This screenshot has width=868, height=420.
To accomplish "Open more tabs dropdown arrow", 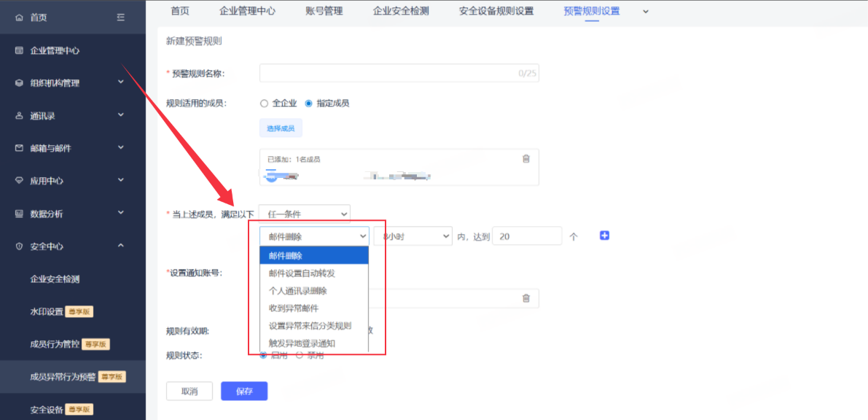I will 646,11.
